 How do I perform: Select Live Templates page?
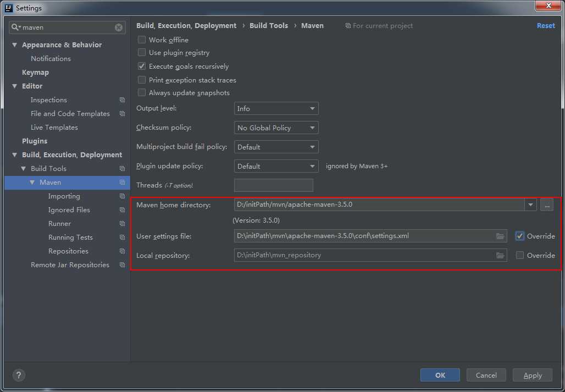pos(54,127)
